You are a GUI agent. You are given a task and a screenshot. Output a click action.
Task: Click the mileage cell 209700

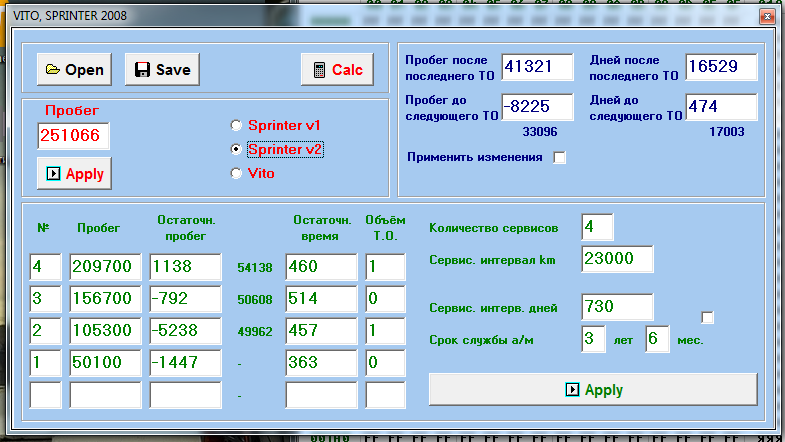tap(105, 267)
